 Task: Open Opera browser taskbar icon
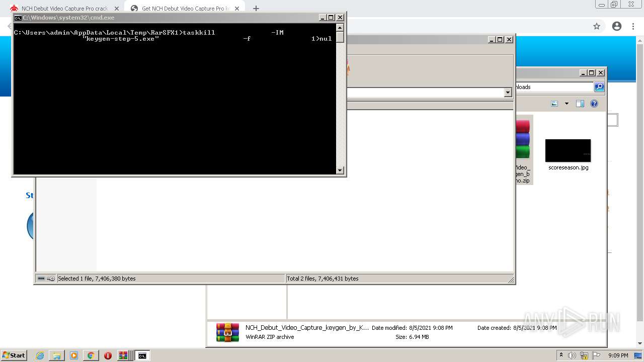108,355
